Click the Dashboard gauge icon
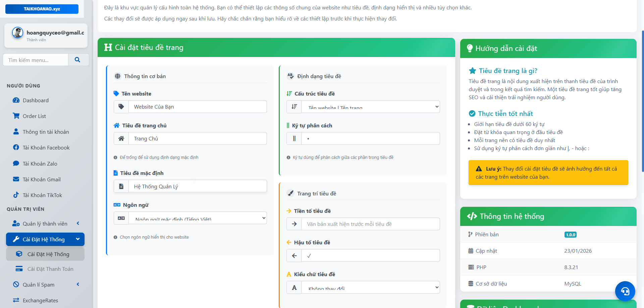The image size is (644, 308). [x=16, y=100]
